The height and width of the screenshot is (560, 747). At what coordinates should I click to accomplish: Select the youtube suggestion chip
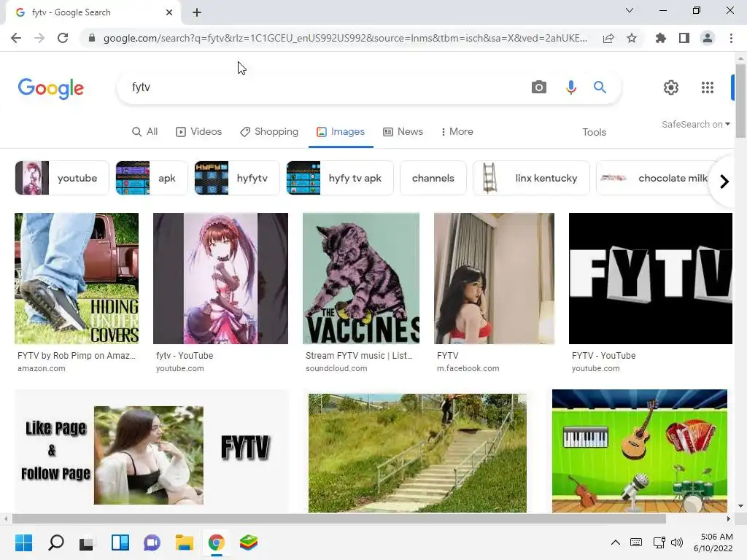(x=62, y=178)
